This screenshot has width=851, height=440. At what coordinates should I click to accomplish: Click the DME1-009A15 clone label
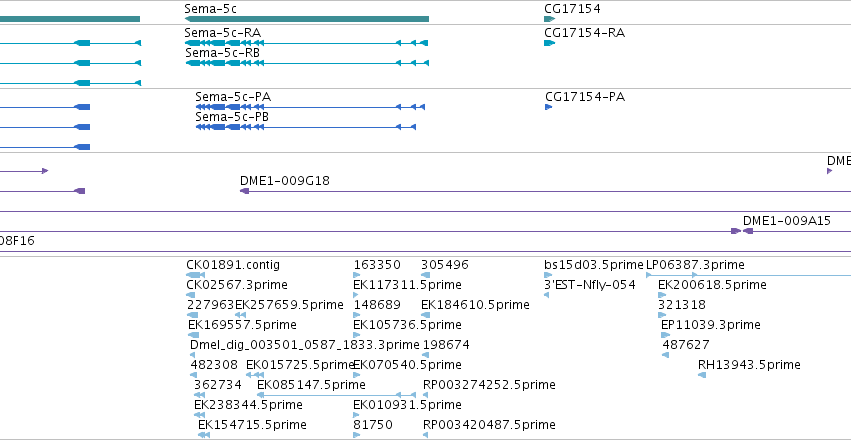(786, 221)
